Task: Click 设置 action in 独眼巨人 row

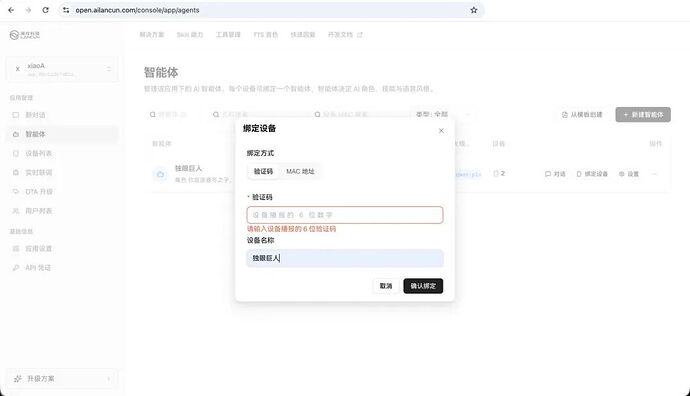Action: coord(629,174)
